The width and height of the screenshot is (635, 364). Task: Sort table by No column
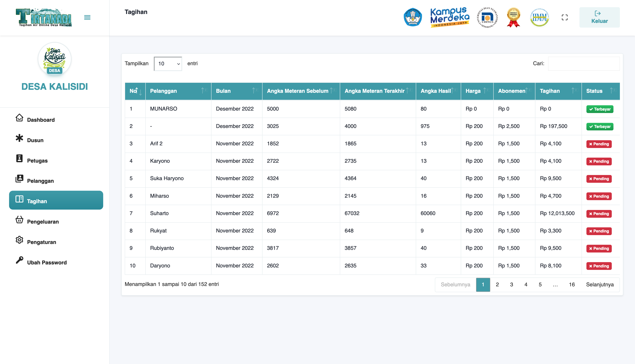135,91
